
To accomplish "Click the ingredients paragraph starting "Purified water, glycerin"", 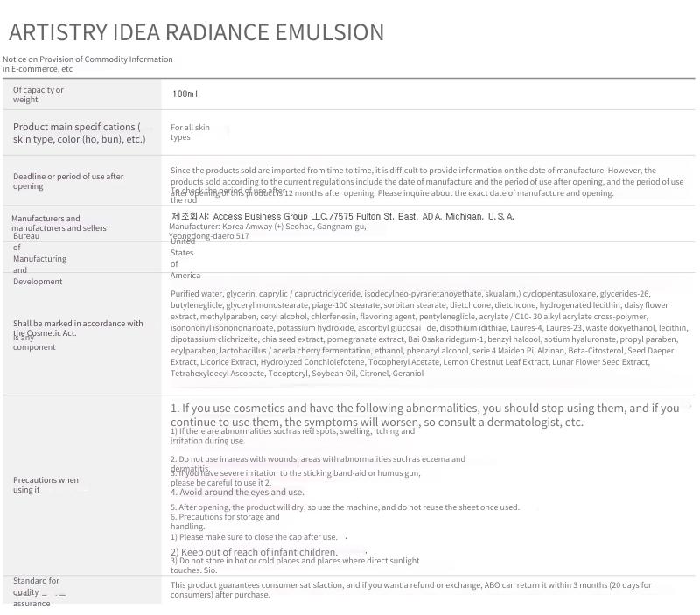I will point(430,333).
